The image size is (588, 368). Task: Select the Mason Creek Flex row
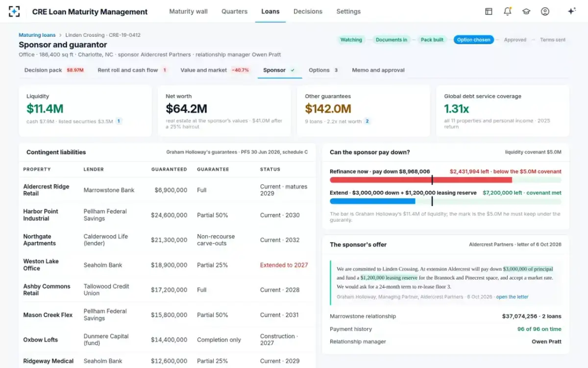(167, 315)
